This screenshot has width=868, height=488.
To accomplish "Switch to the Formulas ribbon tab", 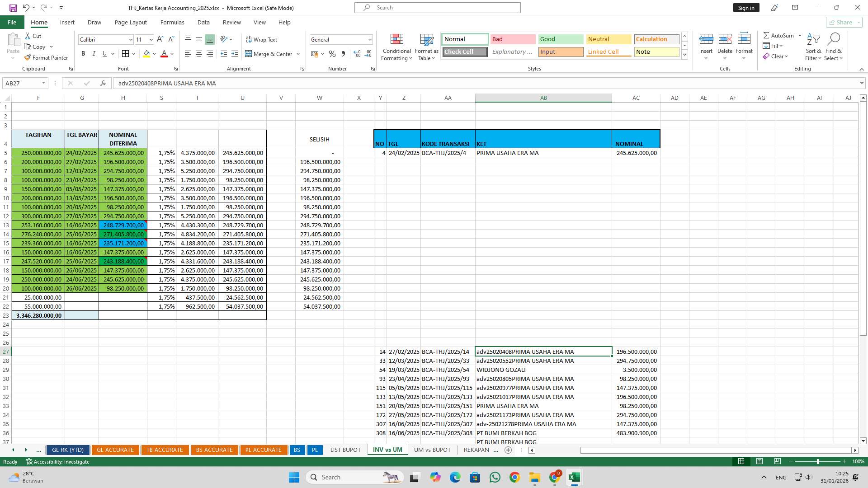I will pos(172,22).
